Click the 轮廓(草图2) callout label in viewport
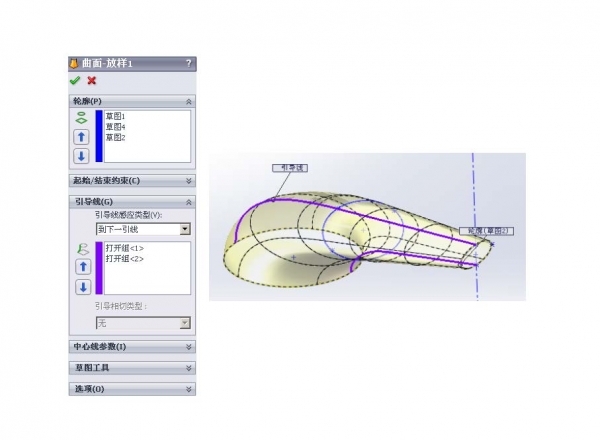The height and width of the screenshot is (440, 600). [486, 231]
